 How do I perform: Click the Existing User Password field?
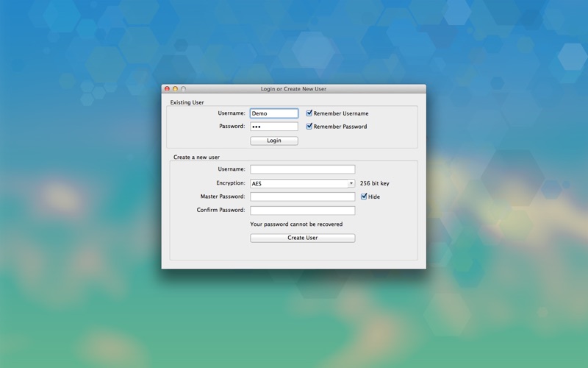click(274, 127)
